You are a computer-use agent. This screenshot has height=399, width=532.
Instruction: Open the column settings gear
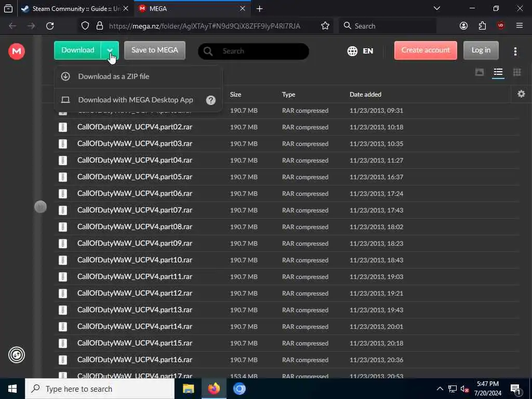coord(521,94)
